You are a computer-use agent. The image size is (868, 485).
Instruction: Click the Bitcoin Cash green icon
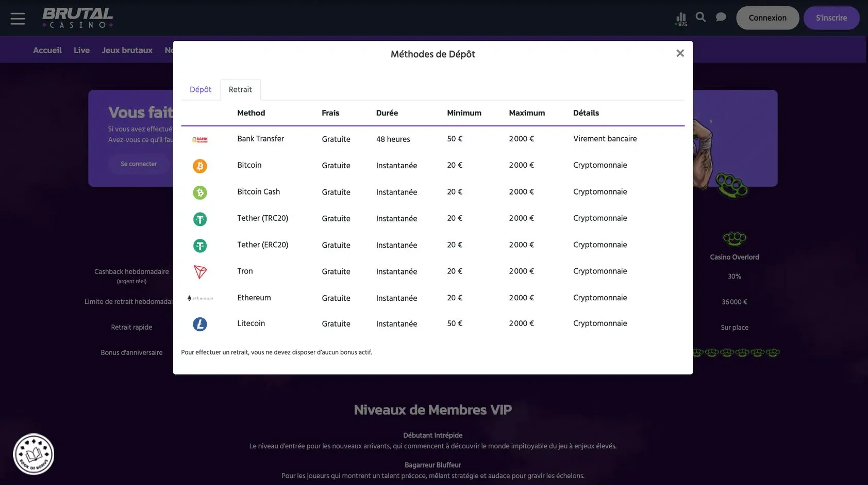click(x=200, y=192)
